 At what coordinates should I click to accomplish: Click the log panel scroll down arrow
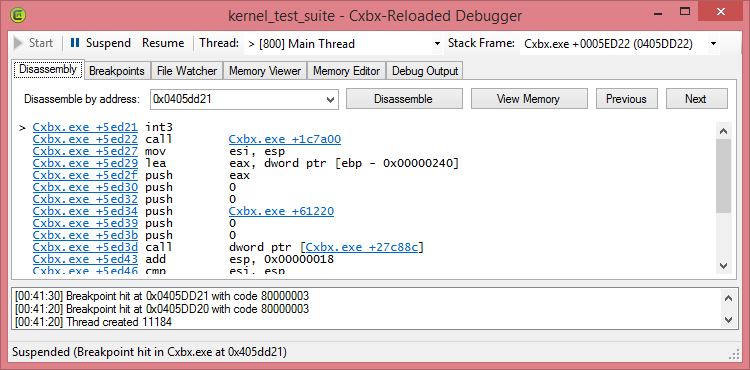click(x=728, y=319)
